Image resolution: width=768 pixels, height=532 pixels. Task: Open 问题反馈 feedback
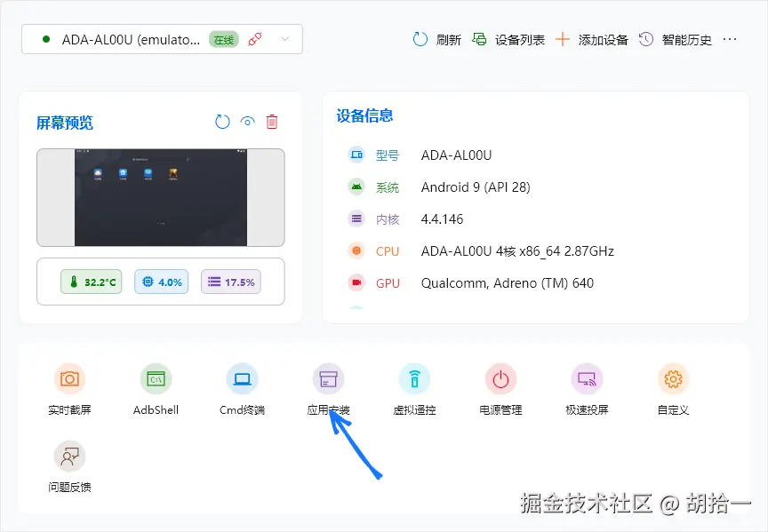pyautogui.click(x=69, y=466)
